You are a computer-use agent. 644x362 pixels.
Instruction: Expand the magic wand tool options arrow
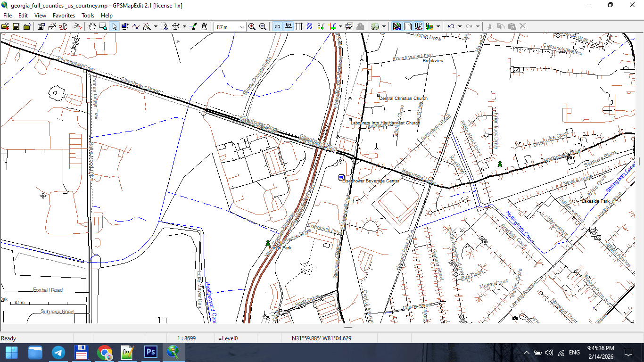156,26
